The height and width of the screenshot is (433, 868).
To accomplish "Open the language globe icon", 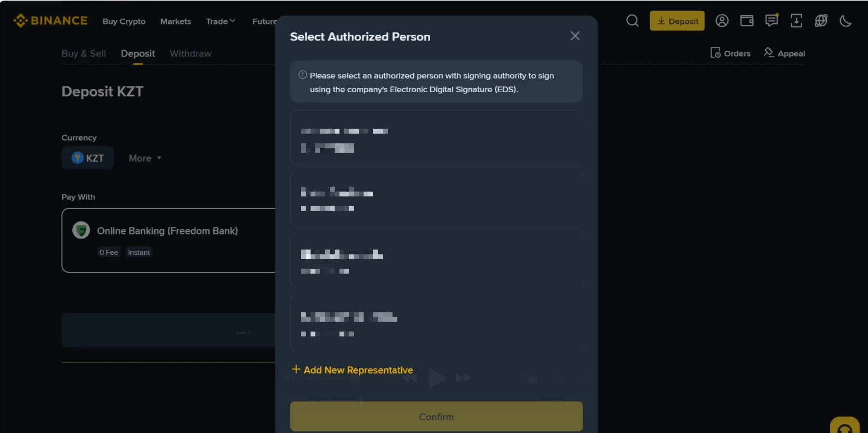I will pos(821,21).
